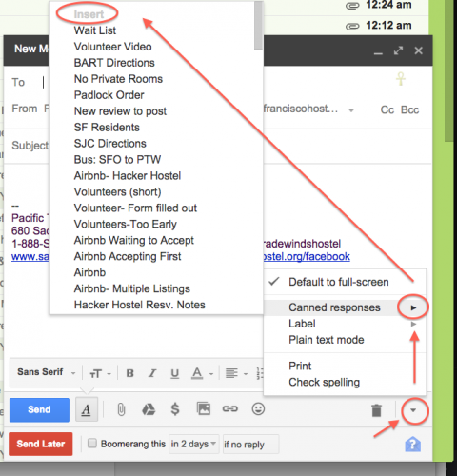The width and height of the screenshot is (457, 476).
Task: Open the From address dropdown arrow
Action: (351, 110)
